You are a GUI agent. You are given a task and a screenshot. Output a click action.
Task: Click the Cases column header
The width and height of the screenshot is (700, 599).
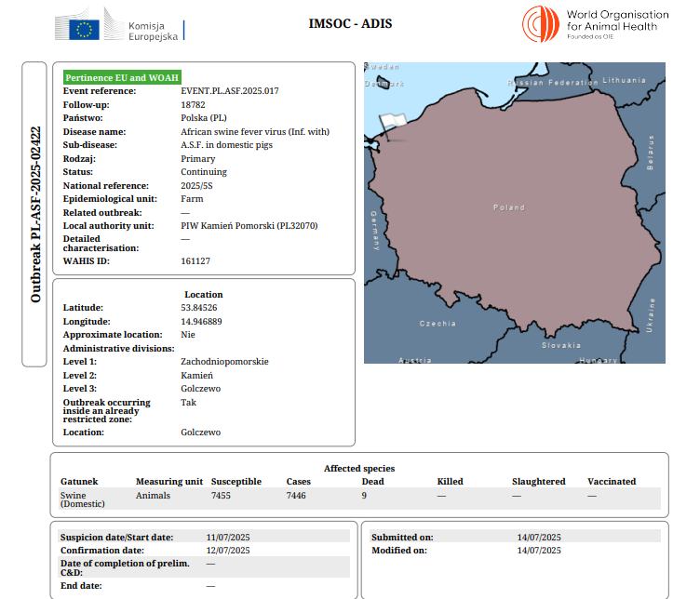[298, 481]
